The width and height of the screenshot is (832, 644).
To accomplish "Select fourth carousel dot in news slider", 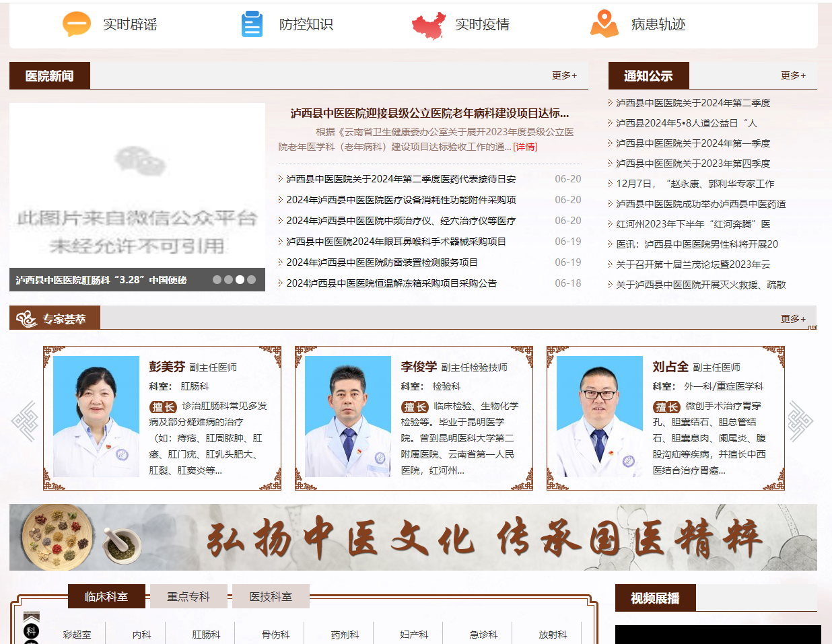I will click(251, 279).
